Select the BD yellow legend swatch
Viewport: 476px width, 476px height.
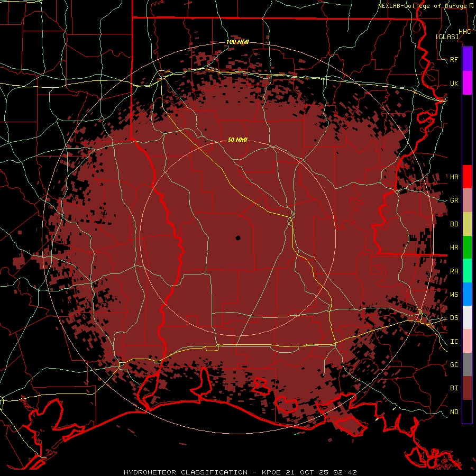pos(467,224)
